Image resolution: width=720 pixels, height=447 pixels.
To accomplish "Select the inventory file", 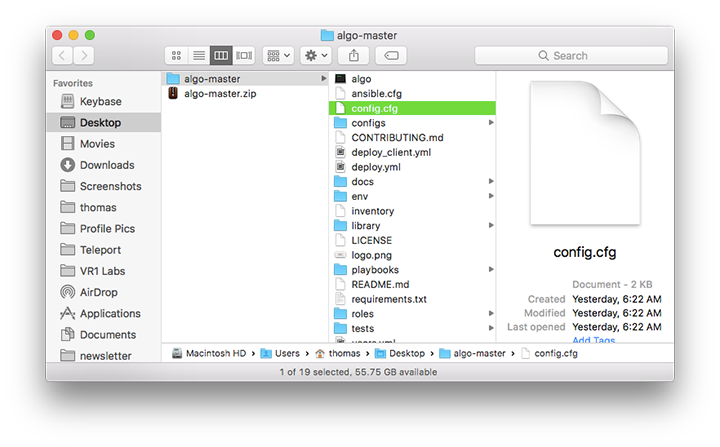I will point(412,211).
